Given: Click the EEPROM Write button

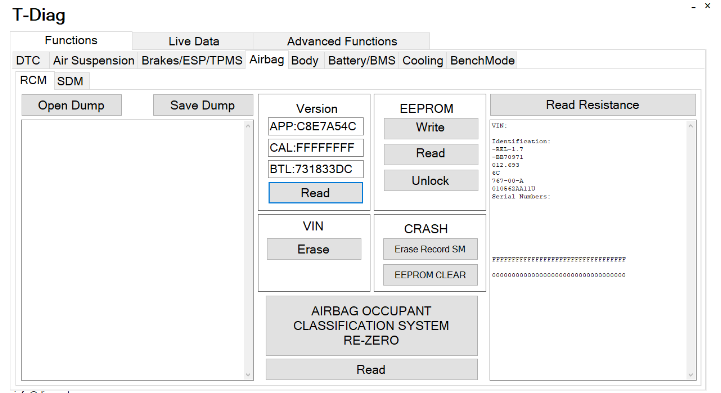Looking at the screenshot, I should click(431, 128).
